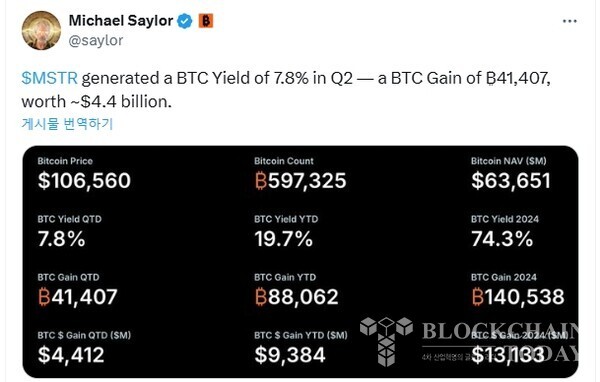Click the Blockchain Today cube logo watermark

pos(386,341)
